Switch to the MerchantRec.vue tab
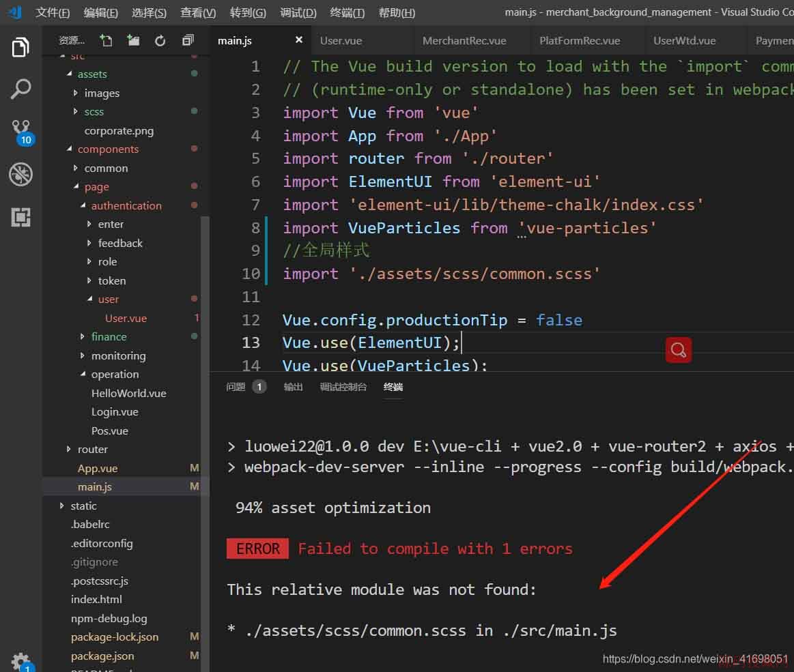794x672 pixels. pyautogui.click(x=464, y=41)
